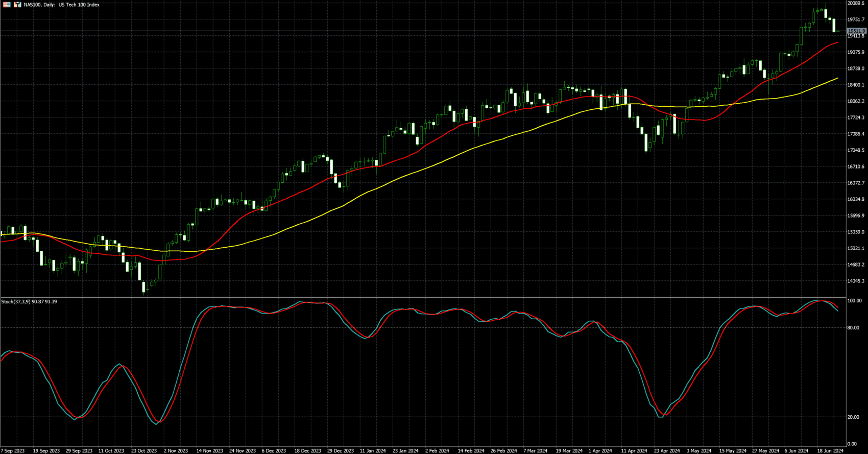Click the Stoch(37,3,9) indicator label
Screen dimensions: 868x454
[29, 302]
